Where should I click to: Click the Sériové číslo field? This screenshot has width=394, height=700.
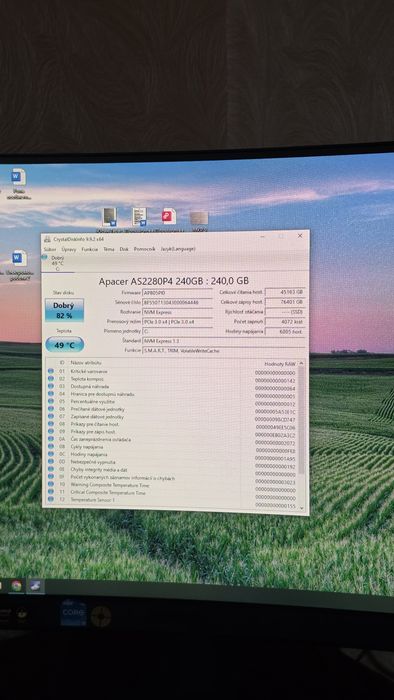[x=177, y=302]
